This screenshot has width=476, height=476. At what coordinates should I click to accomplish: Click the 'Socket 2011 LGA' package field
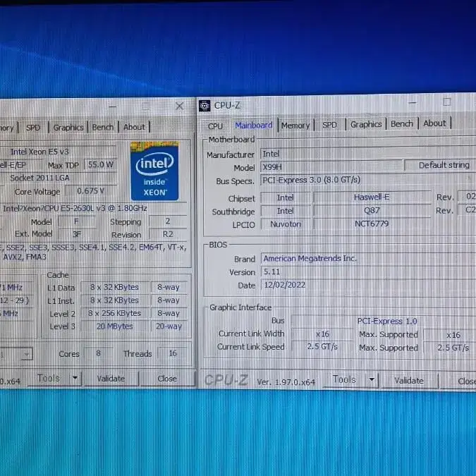(58, 178)
